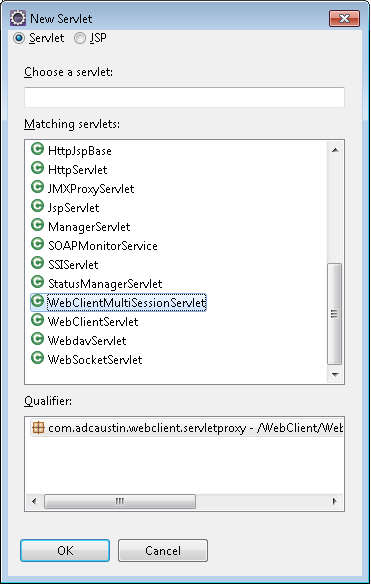Select ManagerServlet in the list
371x584 pixels.
tap(89, 227)
